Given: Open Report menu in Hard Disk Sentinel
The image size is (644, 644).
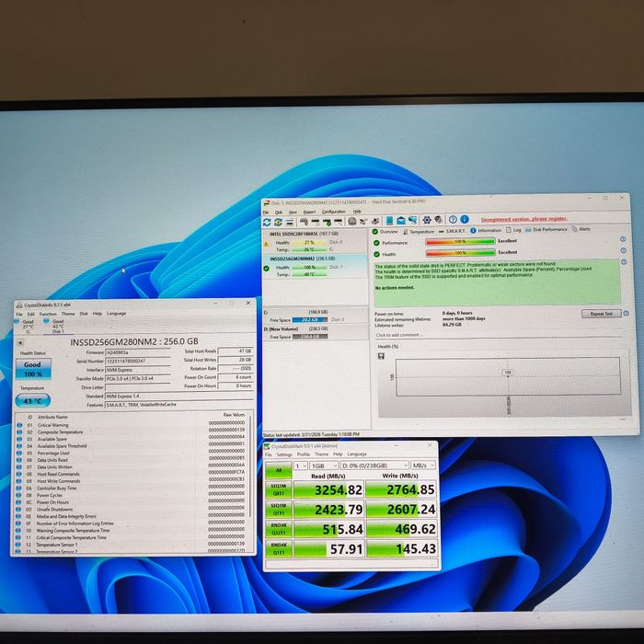Looking at the screenshot, I should [309, 212].
